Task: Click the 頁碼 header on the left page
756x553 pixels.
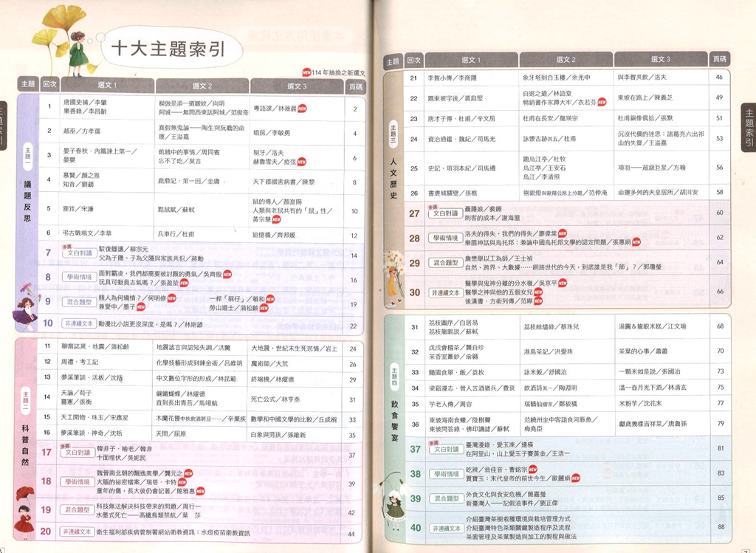Action: (356, 87)
